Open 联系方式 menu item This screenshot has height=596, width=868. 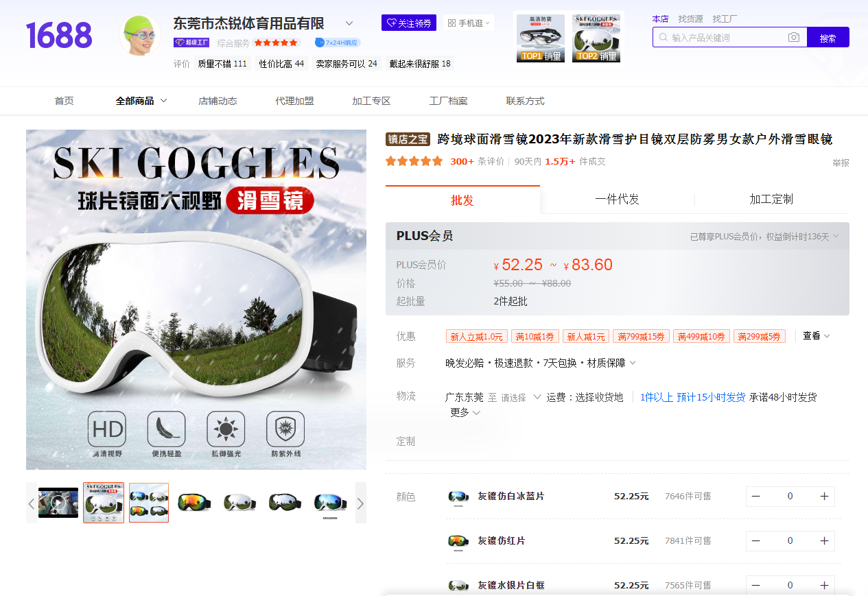click(525, 101)
